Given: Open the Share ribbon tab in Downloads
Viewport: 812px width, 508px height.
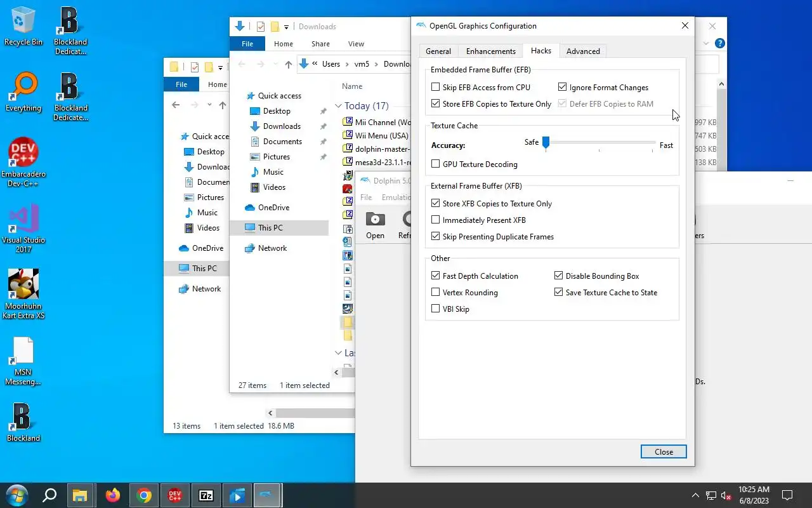Looking at the screenshot, I should (320, 44).
